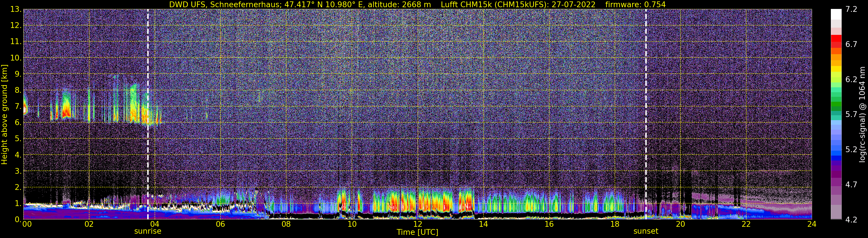Click height axis tick label '7.'
Screen dimensions: 868x238
[x=18, y=107]
